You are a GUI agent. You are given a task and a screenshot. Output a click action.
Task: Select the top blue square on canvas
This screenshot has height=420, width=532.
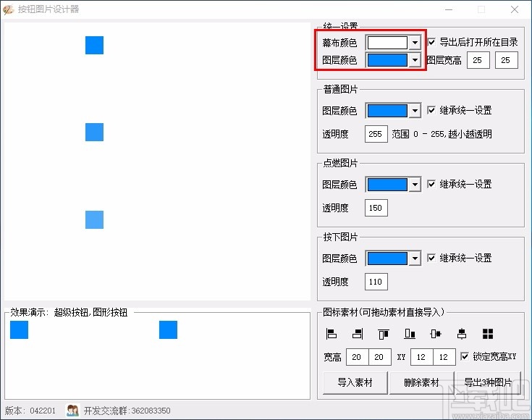click(x=94, y=45)
